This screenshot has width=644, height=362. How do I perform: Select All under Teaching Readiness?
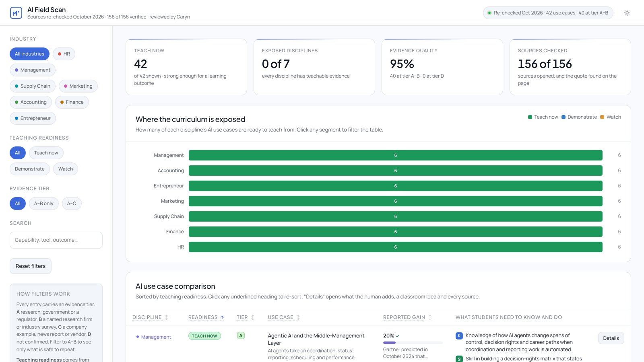coord(18,153)
